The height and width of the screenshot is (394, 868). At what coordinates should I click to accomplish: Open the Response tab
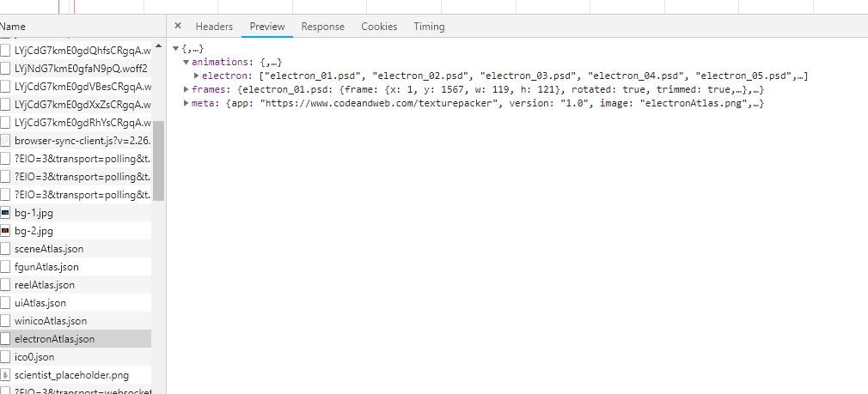coord(323,26)
